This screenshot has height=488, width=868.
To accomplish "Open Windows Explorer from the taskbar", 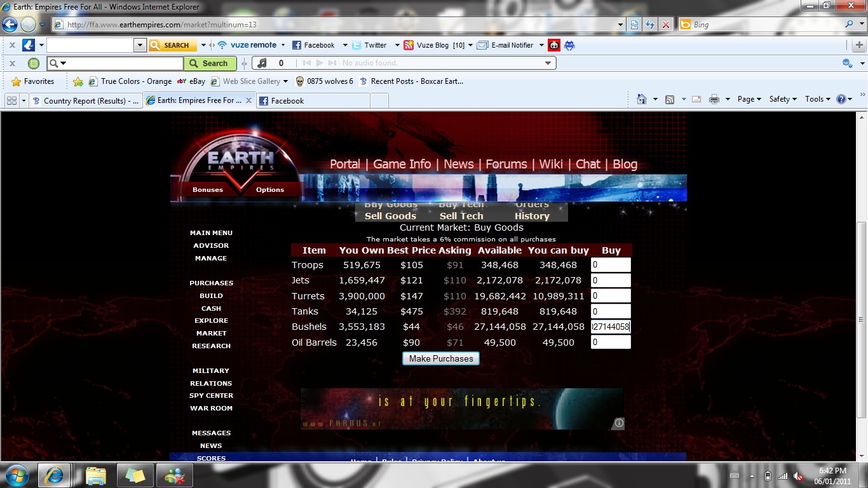I will click(x=96, y=475).
